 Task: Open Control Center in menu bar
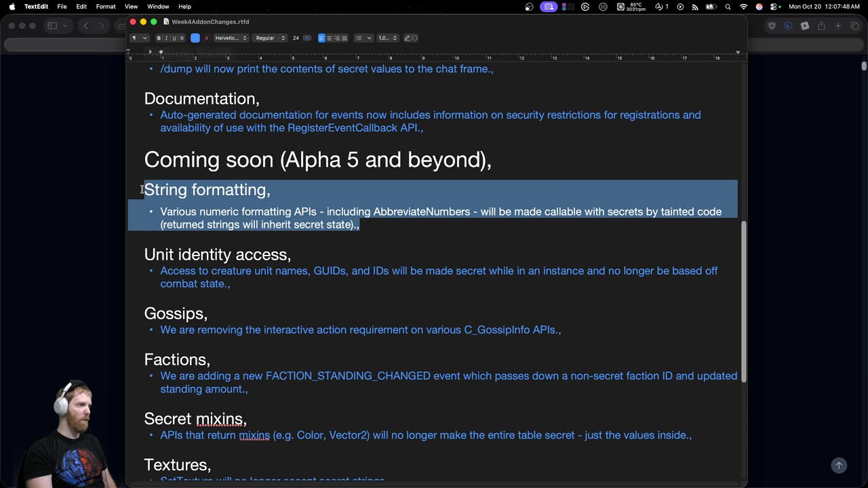(774, 6)
